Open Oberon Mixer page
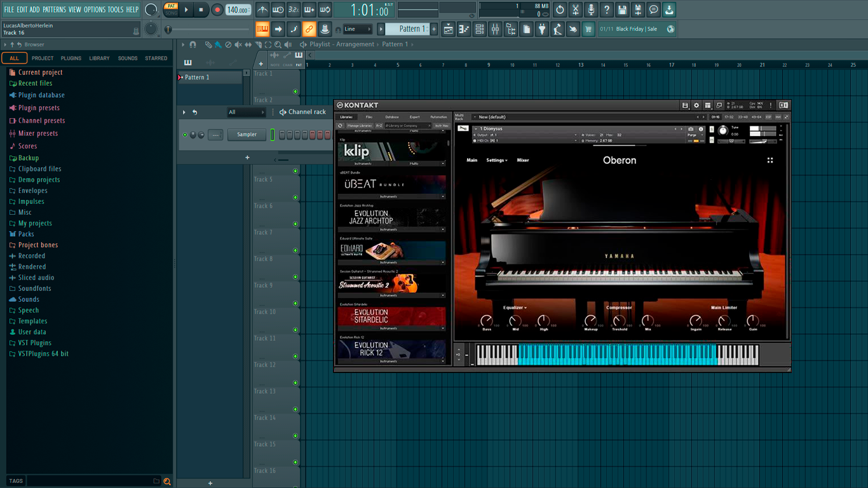Viewport: 868px width, 488px height. click(523, 160)
